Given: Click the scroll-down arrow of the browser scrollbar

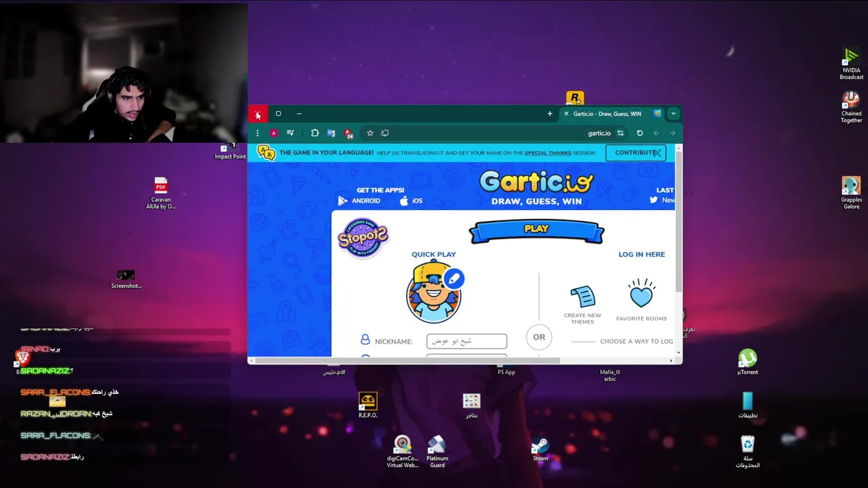Looking at the screenshot, I should click(679, 352).
